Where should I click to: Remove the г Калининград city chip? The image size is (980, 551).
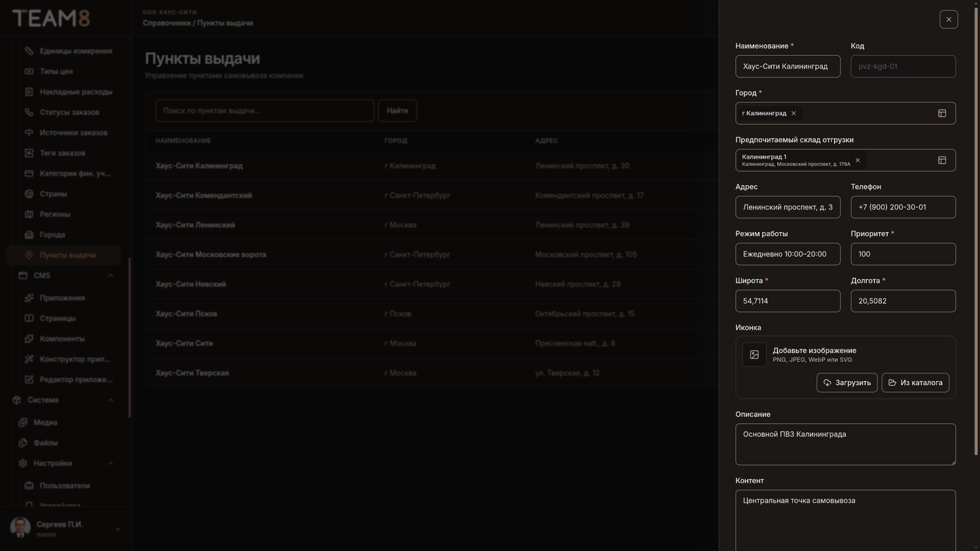[x=794, y=114]
